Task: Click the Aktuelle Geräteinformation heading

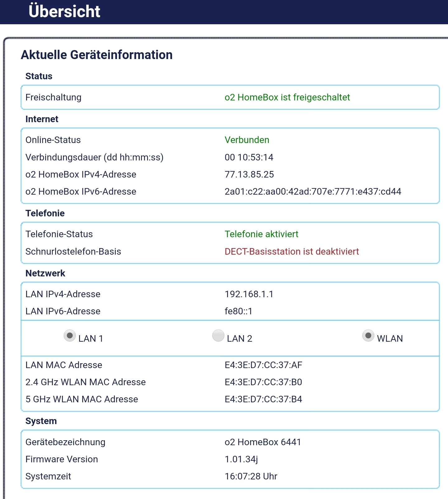Action: (96, 55)
